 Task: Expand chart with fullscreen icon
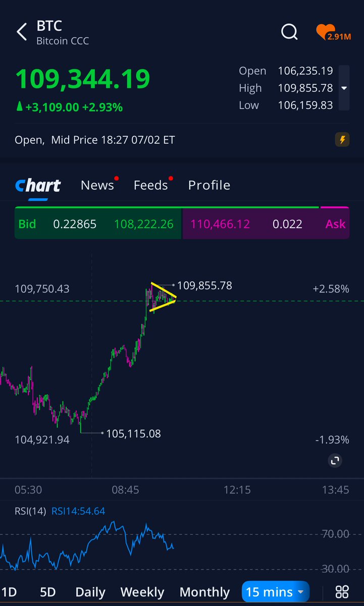click(335, 461)
